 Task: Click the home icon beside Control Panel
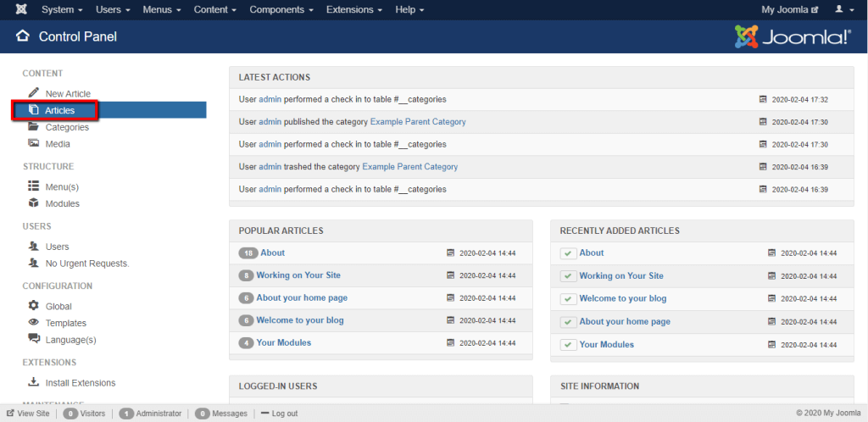click(x=23, y=36)
